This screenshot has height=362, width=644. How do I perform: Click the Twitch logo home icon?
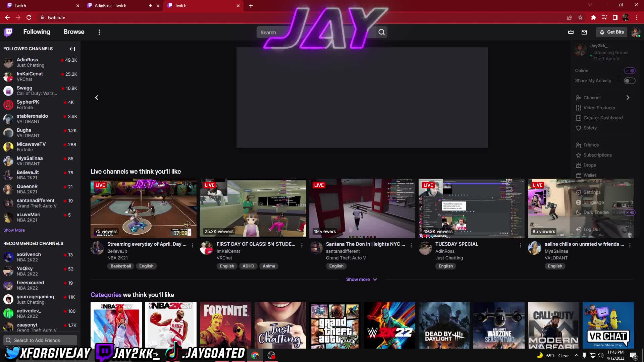point(8,32)
